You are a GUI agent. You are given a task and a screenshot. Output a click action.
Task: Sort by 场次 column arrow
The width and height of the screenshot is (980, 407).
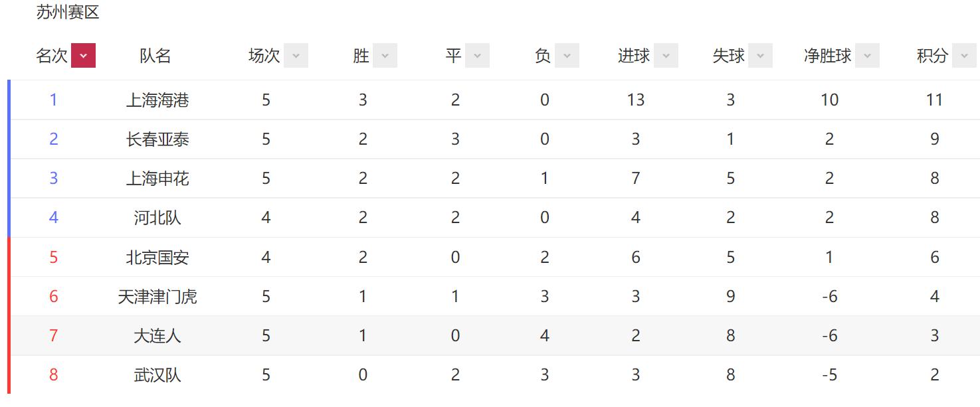point(296,56)
